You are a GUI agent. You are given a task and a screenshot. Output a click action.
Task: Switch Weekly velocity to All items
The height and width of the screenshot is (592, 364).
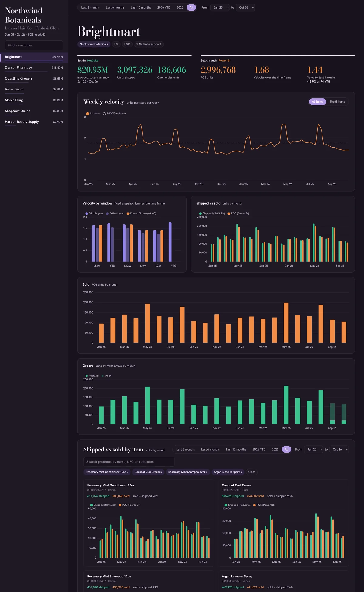pos(318,102)
